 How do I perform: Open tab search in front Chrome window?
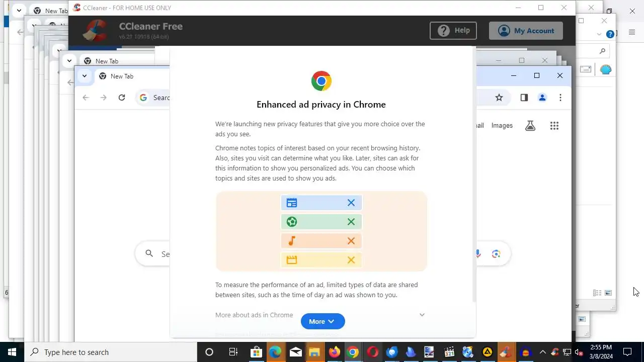85,76
